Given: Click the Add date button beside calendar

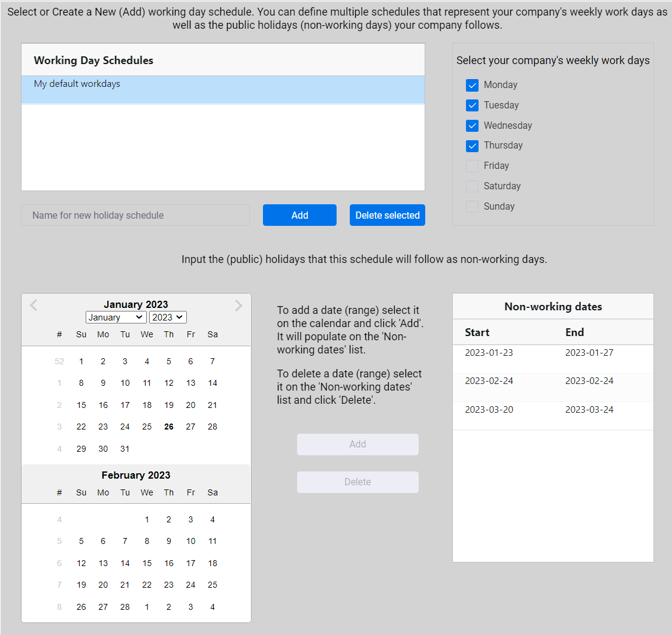Looking at the screenshot, I should [358, 444].
